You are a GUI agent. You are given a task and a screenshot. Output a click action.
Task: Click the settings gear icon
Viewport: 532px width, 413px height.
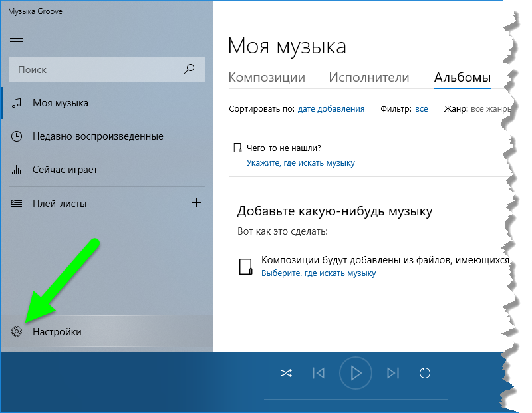16,331
